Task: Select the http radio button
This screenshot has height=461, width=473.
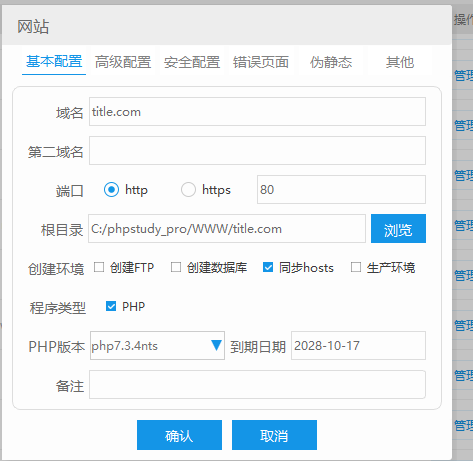Action: tap(111, 190)
